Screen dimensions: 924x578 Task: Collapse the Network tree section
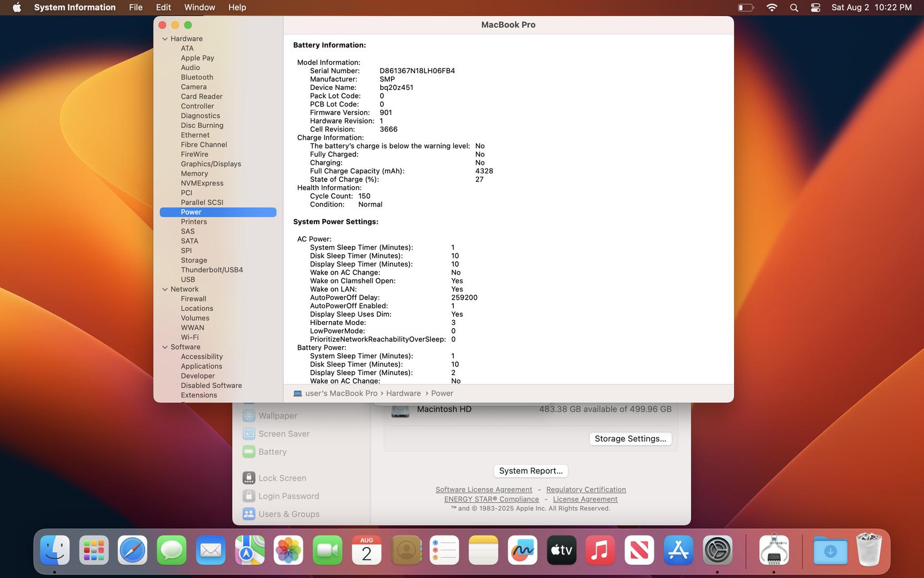[x=165, y=290]
